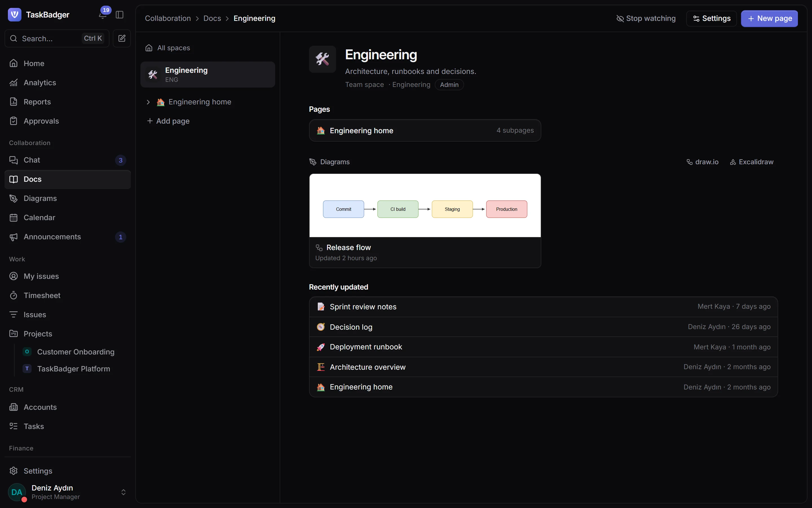Open the Customer Onboarding project
812x508 pixels.
pos(74,352)
